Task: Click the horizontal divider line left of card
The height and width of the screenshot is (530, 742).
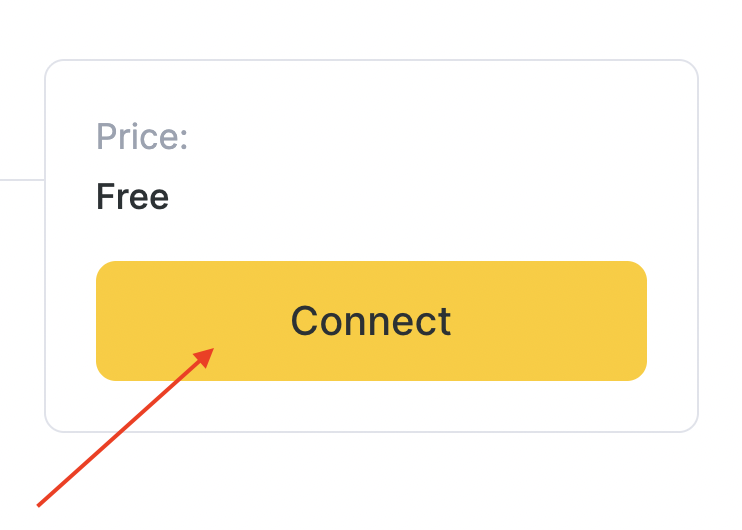Action: click(x=22, y=180)
